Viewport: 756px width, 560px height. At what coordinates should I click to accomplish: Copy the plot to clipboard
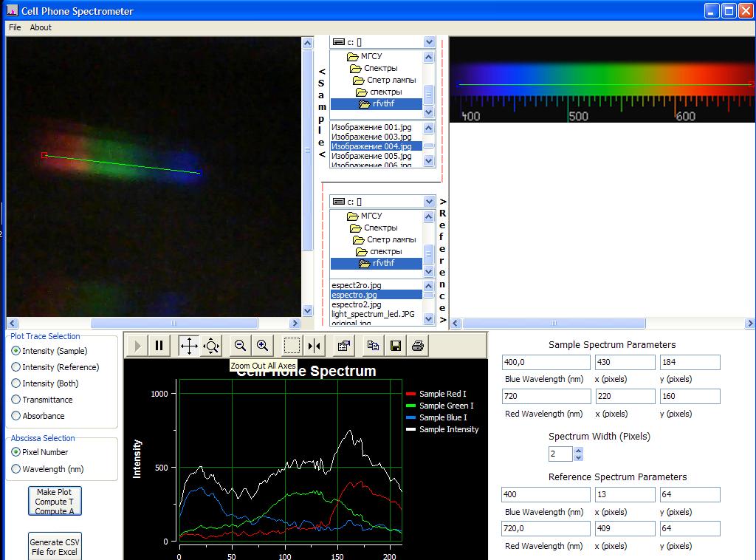tap(374, 345)
